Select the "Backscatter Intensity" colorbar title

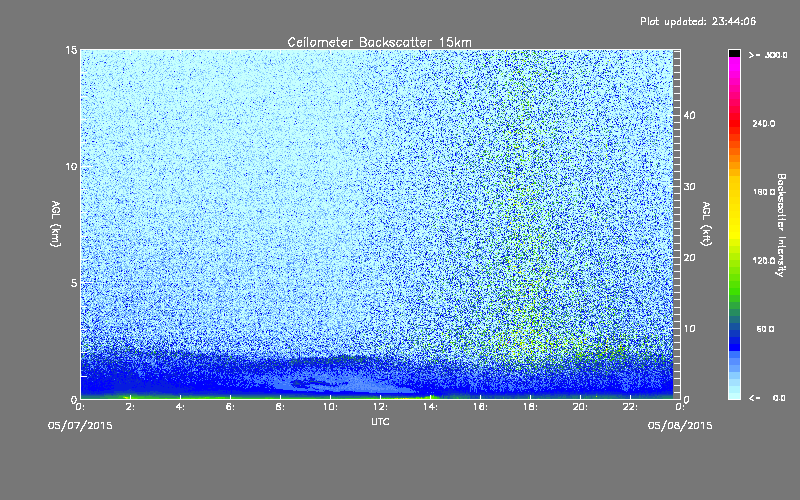[x=781, y=225]
